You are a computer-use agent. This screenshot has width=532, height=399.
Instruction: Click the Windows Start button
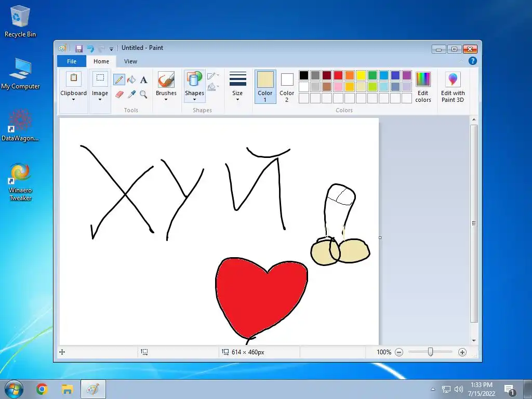pos(14,389)
